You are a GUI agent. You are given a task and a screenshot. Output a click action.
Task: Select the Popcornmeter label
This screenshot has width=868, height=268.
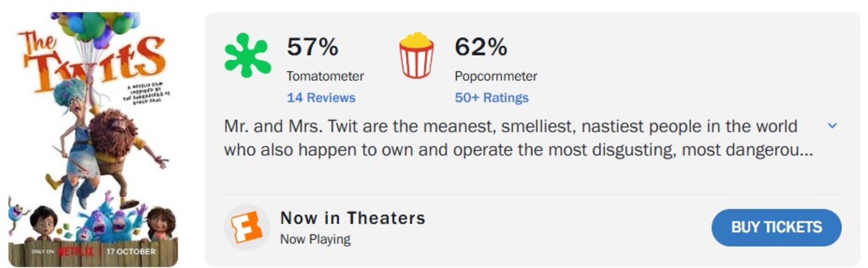(x=496, y=76)
